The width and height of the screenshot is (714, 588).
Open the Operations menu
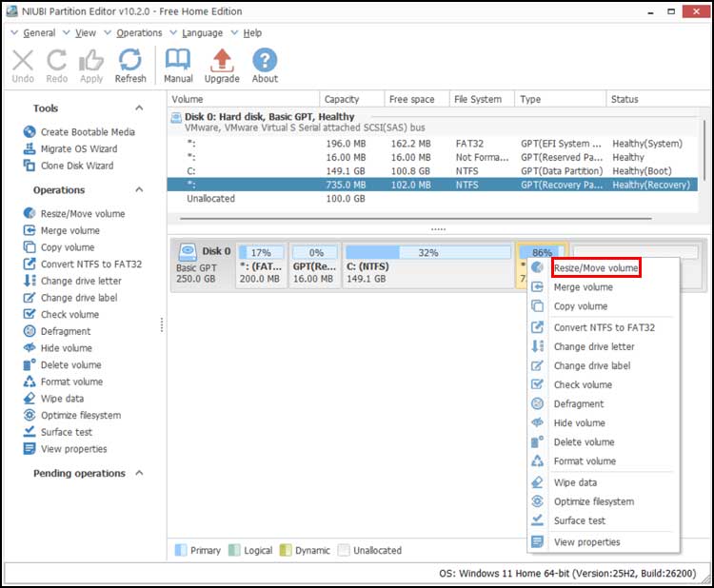click(139, 33)
